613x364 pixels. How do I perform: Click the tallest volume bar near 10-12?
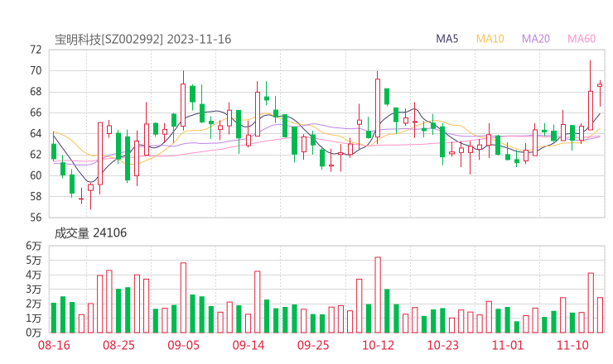tap(378, 295)
